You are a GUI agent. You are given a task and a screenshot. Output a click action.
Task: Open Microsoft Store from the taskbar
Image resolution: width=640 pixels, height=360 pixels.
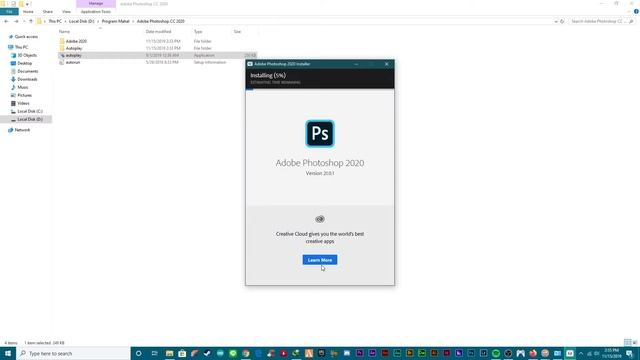(182, 353)
